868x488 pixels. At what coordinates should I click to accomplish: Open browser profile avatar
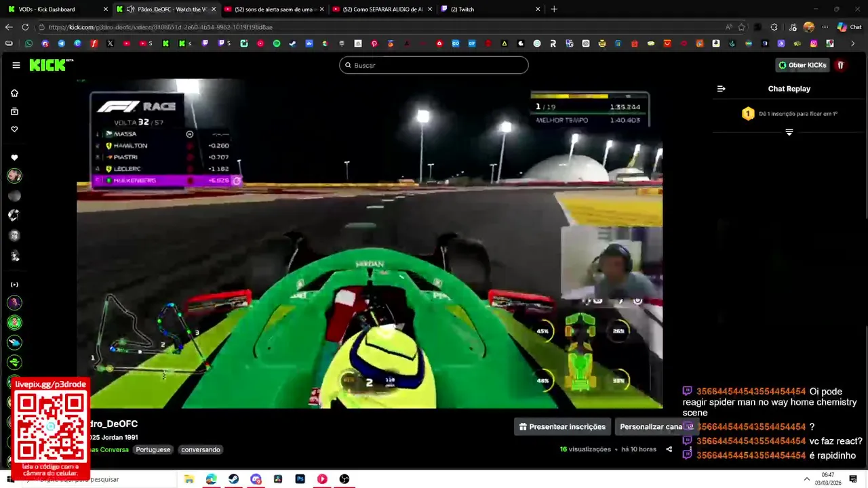pos(808,27)
